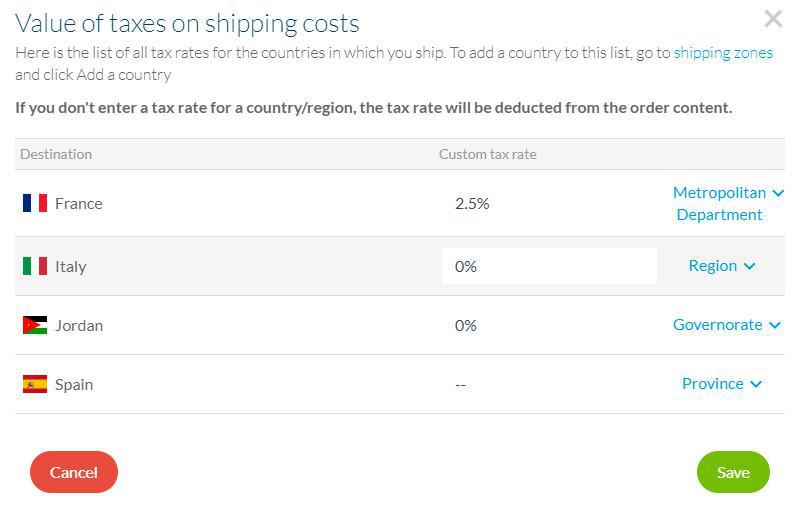Expand France Metropolitan Department list
The width and height of the screenshot is (797, 508).
click(728, 203)
